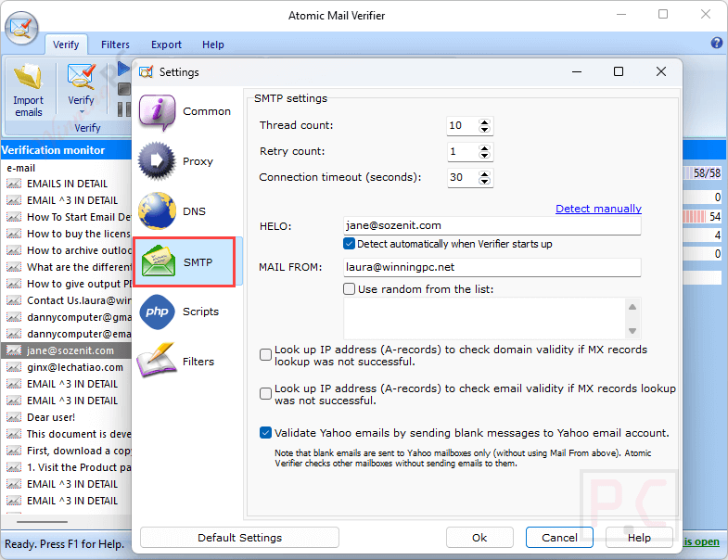Select How to buy the licens row
Viewport: 728px width, 560px height.
[x=67, y=234]
